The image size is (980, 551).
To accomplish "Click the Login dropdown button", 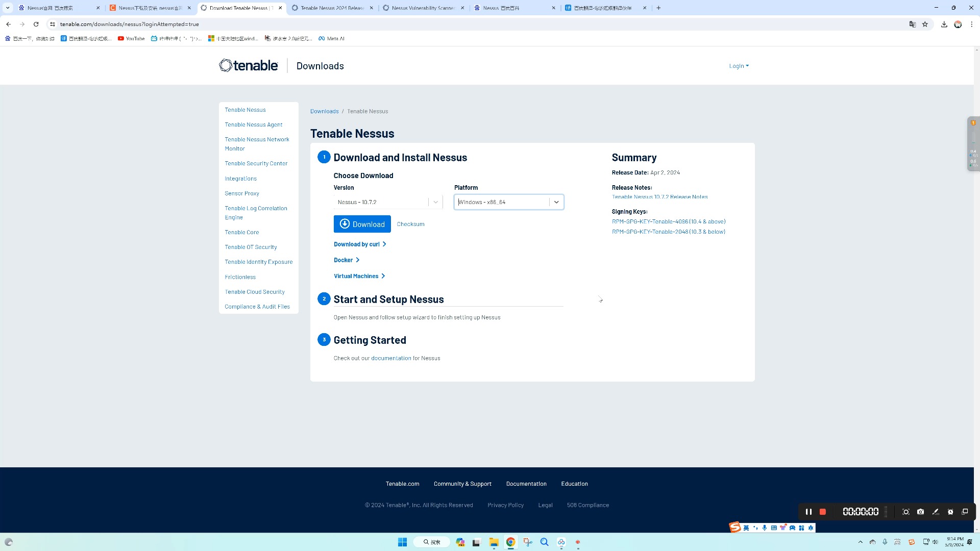I will 739,65.
